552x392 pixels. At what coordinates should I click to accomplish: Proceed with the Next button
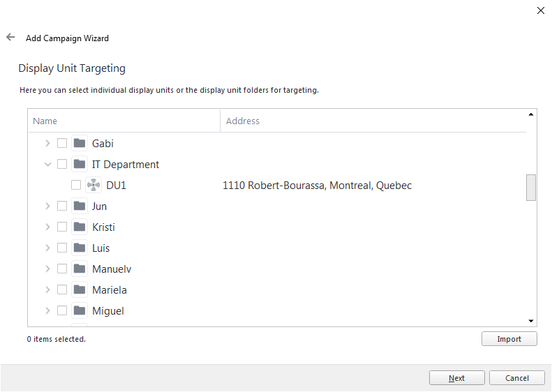pos(456,378)
